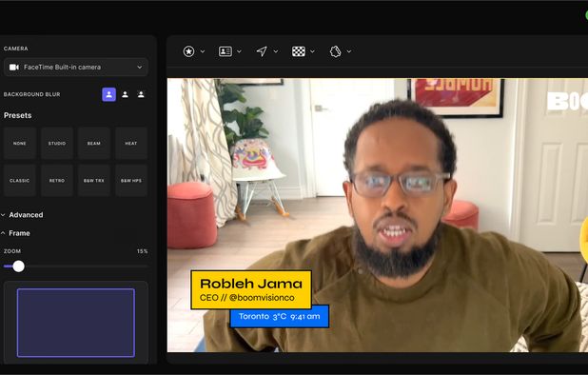Select the middle background blur level icon
The image size is (588, 375).
tap(126, 94)
